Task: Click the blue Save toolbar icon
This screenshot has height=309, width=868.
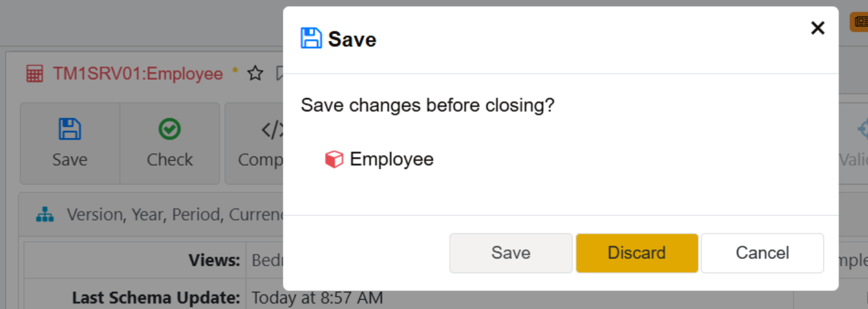Action: tap(69, 129)
